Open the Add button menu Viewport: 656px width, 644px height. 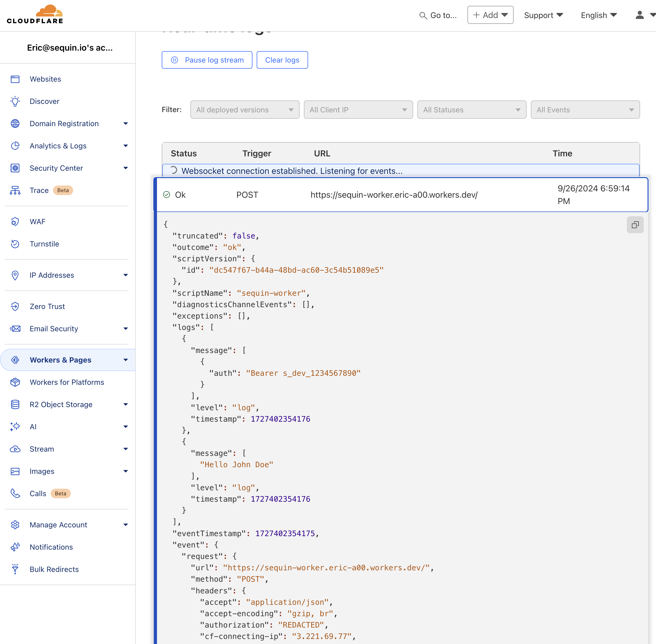click(490, 15)
